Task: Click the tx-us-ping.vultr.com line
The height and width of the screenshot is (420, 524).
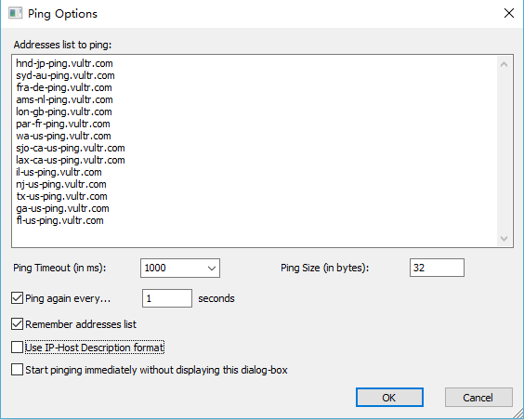Action: pos(62,196)
